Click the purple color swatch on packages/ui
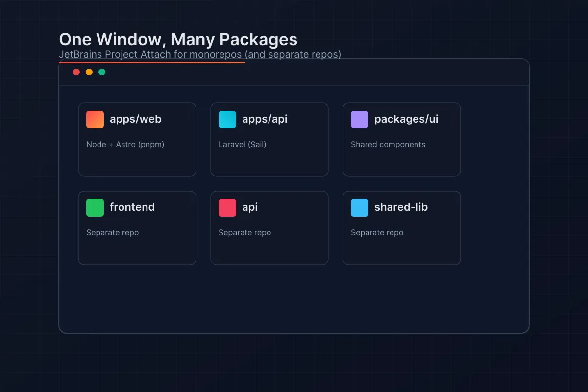 (x=359, y=119)
